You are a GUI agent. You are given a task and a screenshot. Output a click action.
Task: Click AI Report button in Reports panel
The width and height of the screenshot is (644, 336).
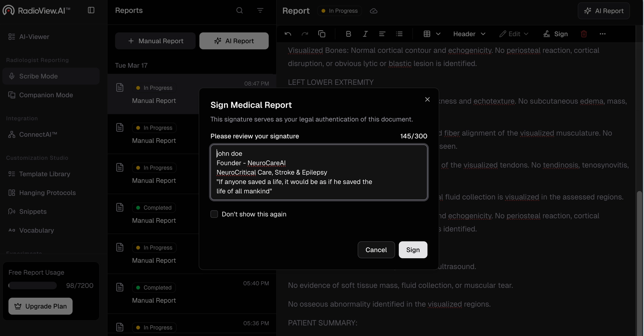tap(234, 41)
